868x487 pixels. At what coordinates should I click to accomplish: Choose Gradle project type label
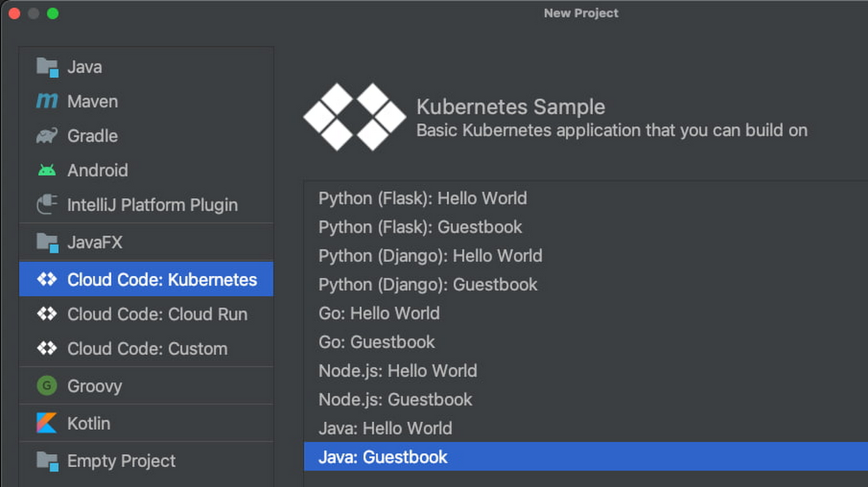[93, 135]
